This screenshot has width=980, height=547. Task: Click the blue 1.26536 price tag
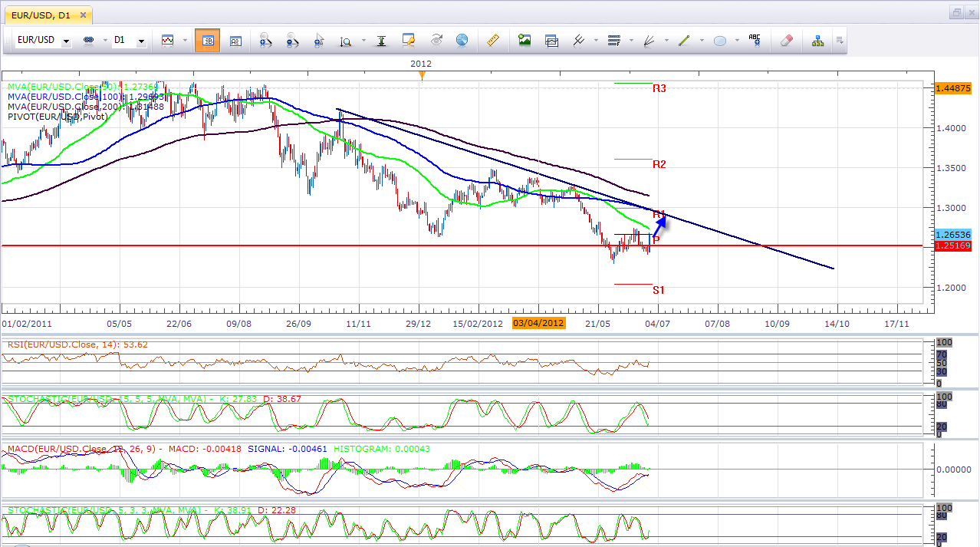[x=952, y=234]
